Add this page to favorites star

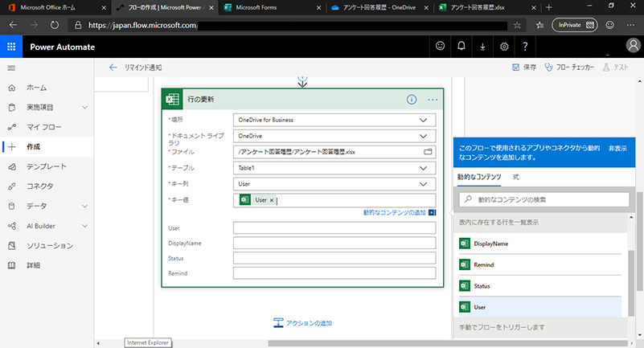click(x=517, y=26)
